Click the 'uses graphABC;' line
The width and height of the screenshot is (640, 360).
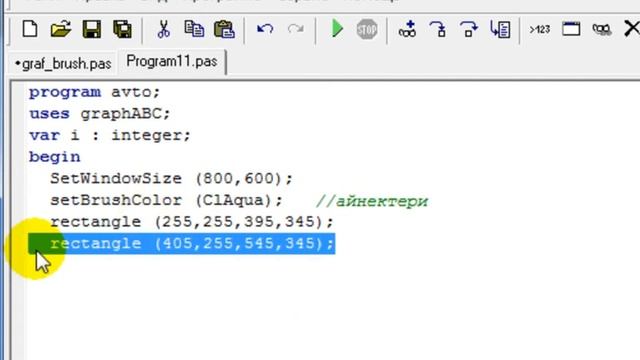tap(100, 114)
